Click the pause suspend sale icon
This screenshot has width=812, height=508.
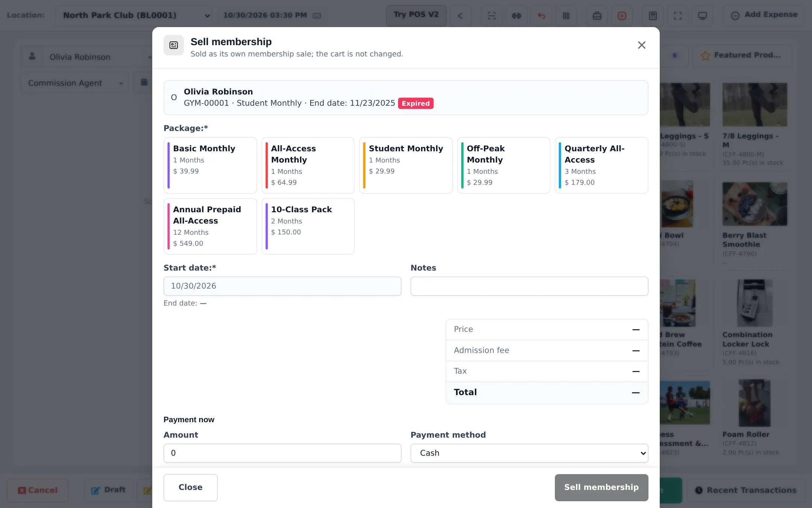pyautogui.click(x=566, y=15)
